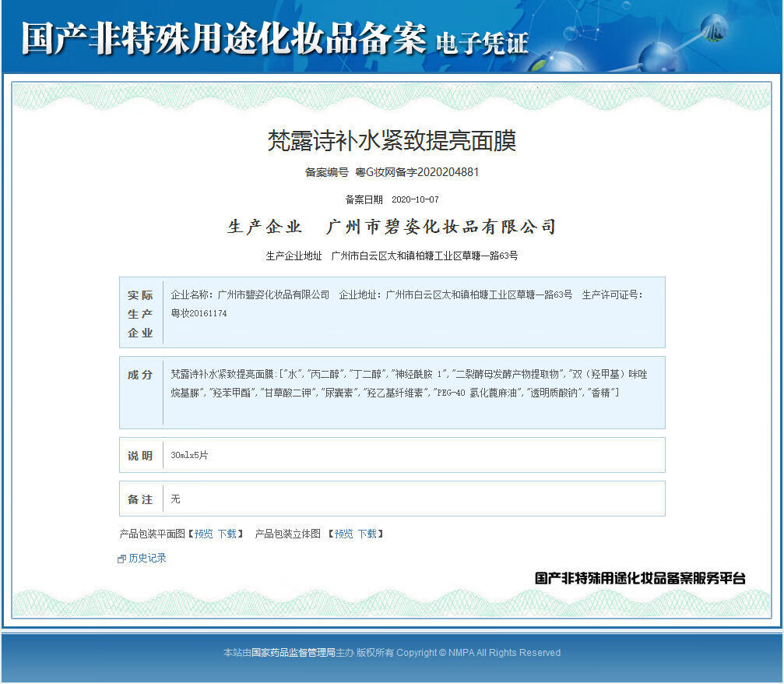Click 产品包装平面图 label
784x684 pixels.
[x=153, y=534]
